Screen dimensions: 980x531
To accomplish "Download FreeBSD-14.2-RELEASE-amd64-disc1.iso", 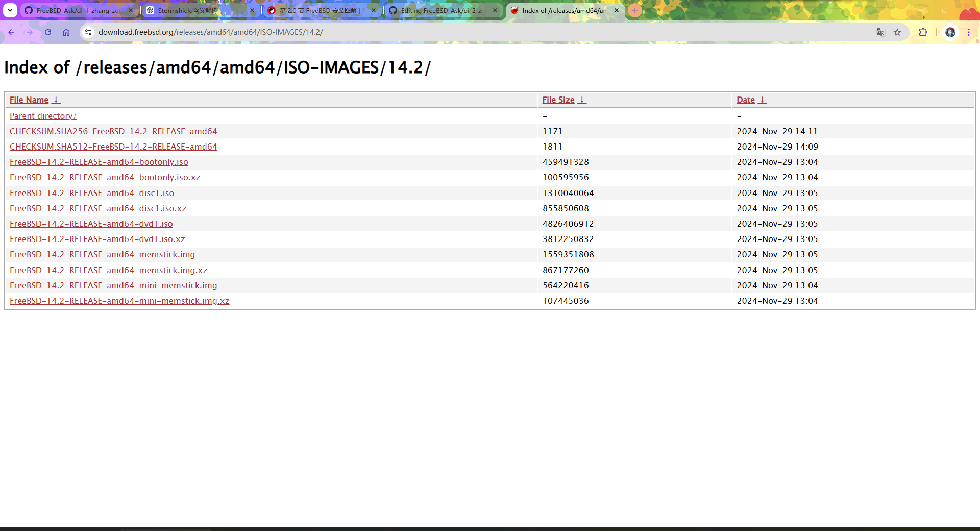I will 92,194.
